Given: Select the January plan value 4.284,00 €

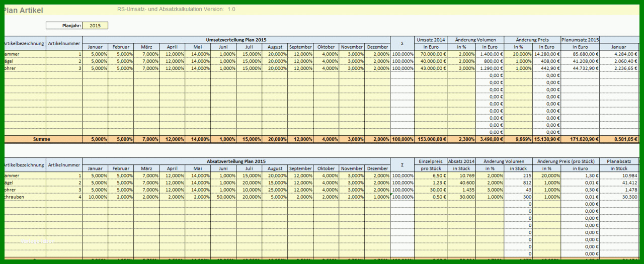Looking at the screenshot, I should (619, 54).
